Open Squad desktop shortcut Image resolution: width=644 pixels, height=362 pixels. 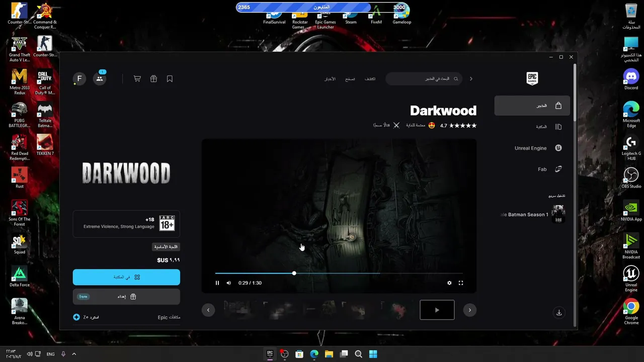(x=20, y=243)
